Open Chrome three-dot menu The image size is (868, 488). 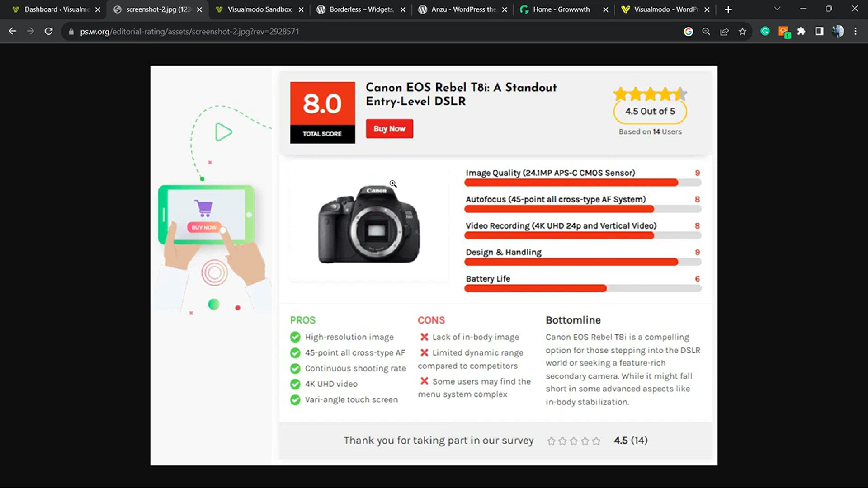[855, 31]
